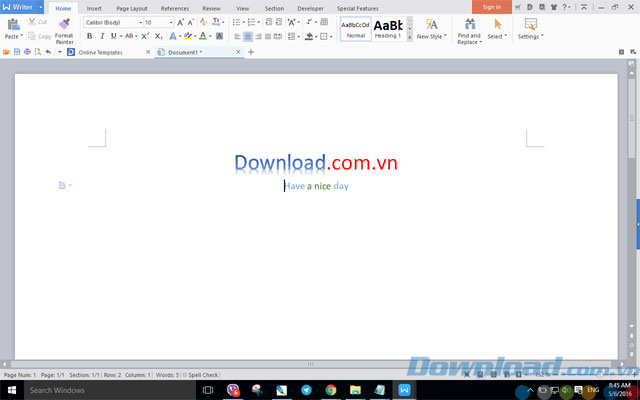Click the undo arrow icon
The height and width of the screenshot is (400, 640).
click(x=49, y=52)
